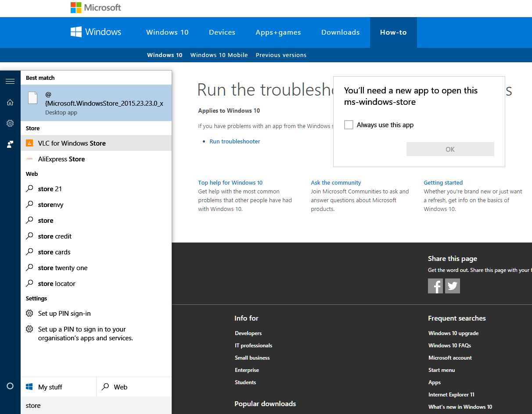Open Settings gear in Start sidebar
Viewport: 532px width, 414px height.
[10, 123]
